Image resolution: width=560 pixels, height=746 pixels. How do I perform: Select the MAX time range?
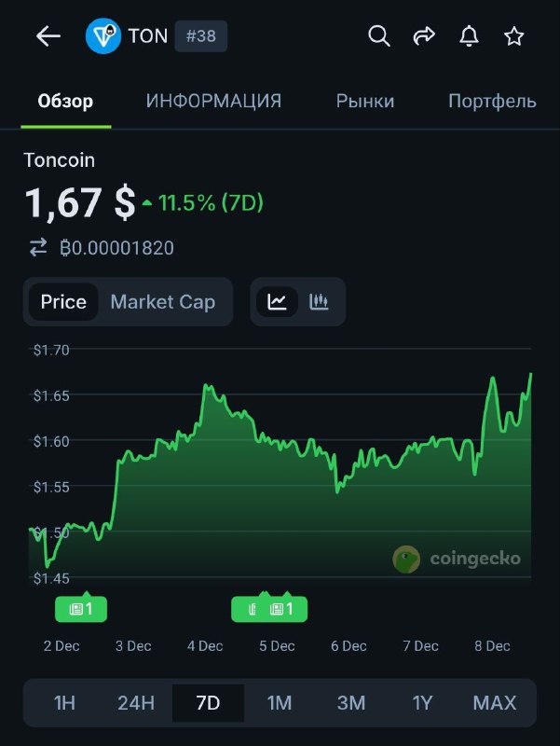pos(495,703)
